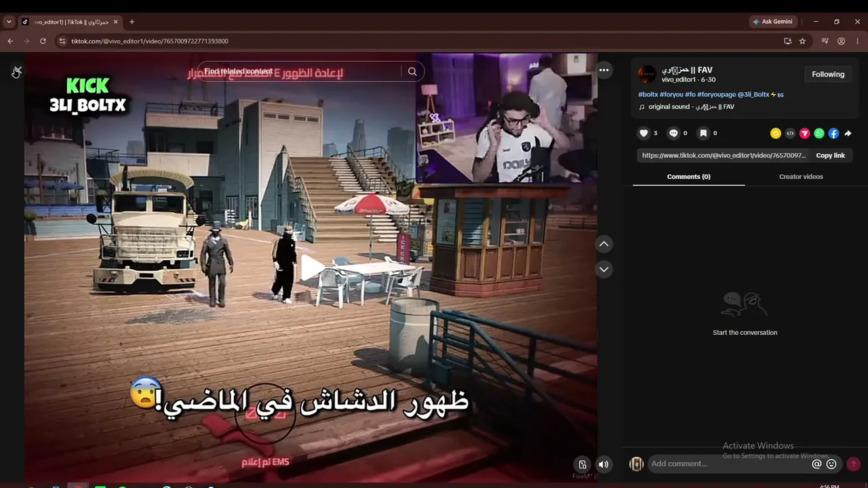
Task: Open the browser tab search dropdown
Action: [9, 22]
